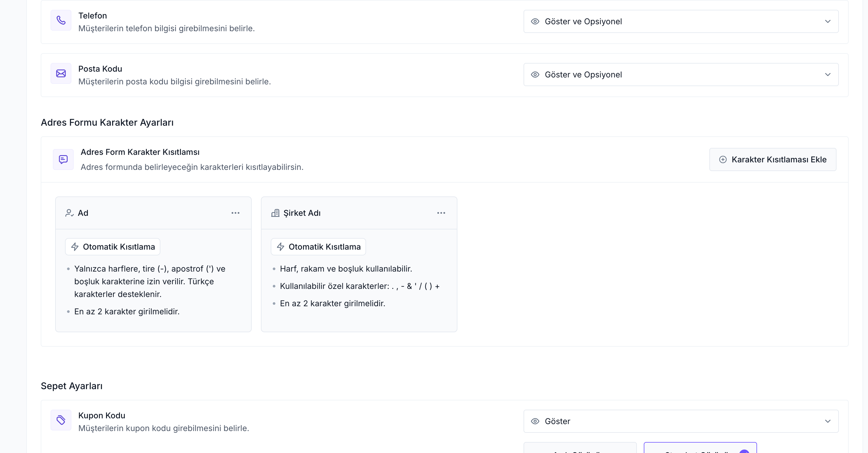Click the Adres Form Karakter Kısıtlaması message icon
The width and height of the screenshot is (868, 453).
[63, 159]
